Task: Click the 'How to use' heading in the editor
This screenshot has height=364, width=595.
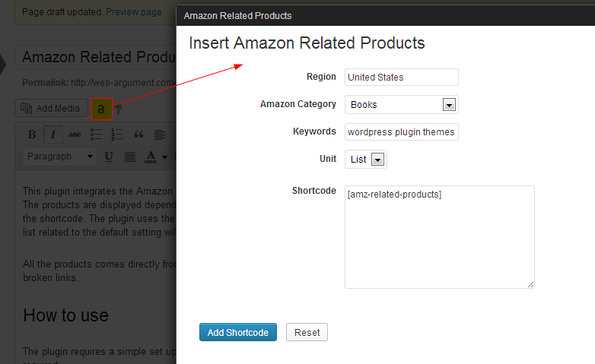Action: coord(66,315)
